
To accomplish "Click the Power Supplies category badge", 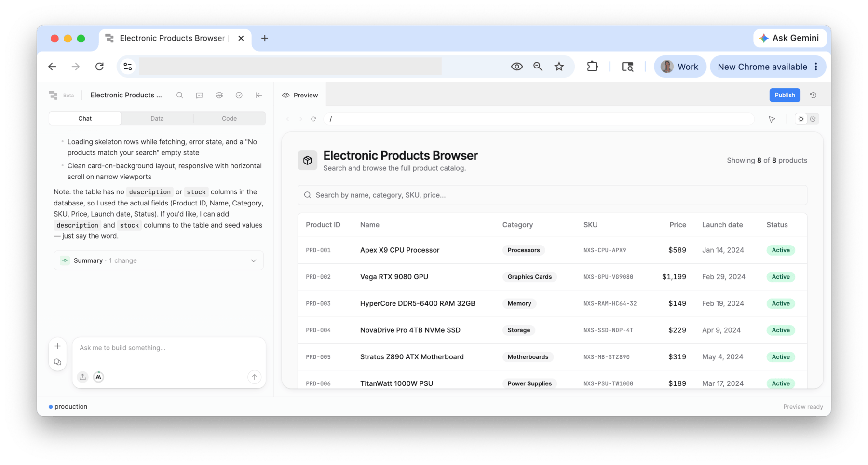I will click(529, 383).
